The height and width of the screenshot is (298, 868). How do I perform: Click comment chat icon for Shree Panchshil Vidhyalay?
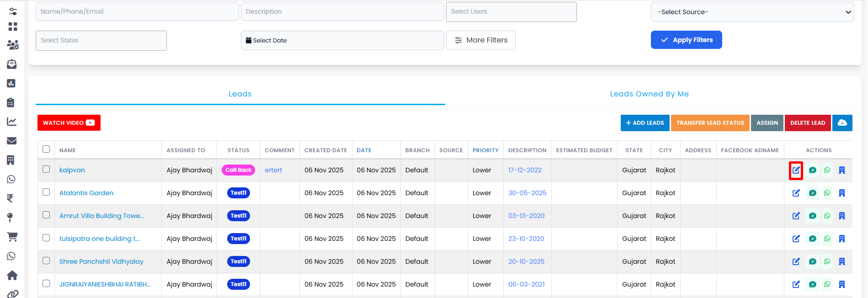(812, 261)
